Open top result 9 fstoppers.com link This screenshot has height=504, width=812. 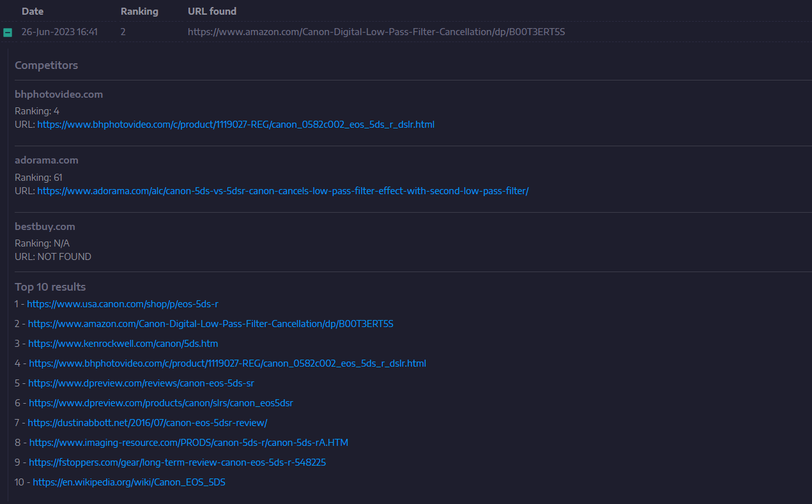tap(178, 462)
